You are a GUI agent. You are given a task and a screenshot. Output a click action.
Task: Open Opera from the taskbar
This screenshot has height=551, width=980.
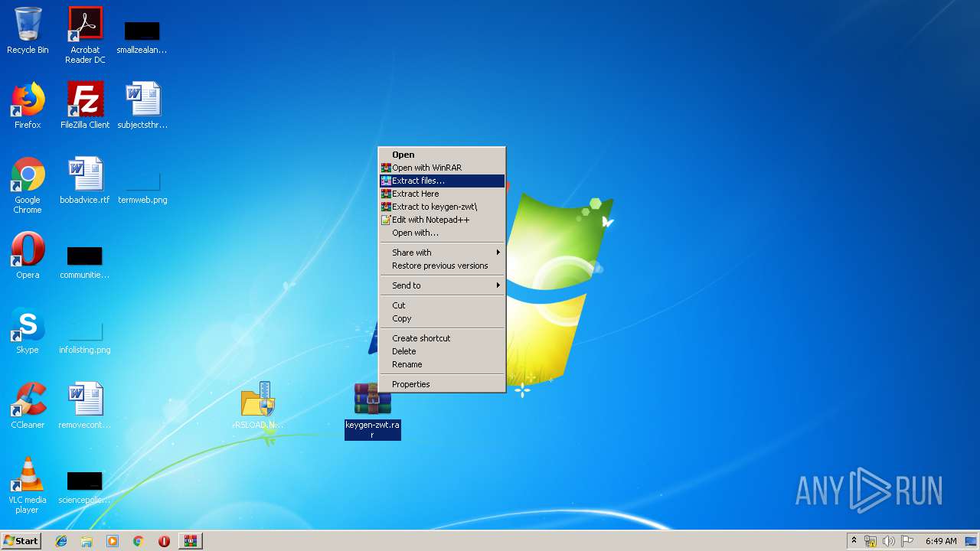pyautogui.click(x=164, y=541)
